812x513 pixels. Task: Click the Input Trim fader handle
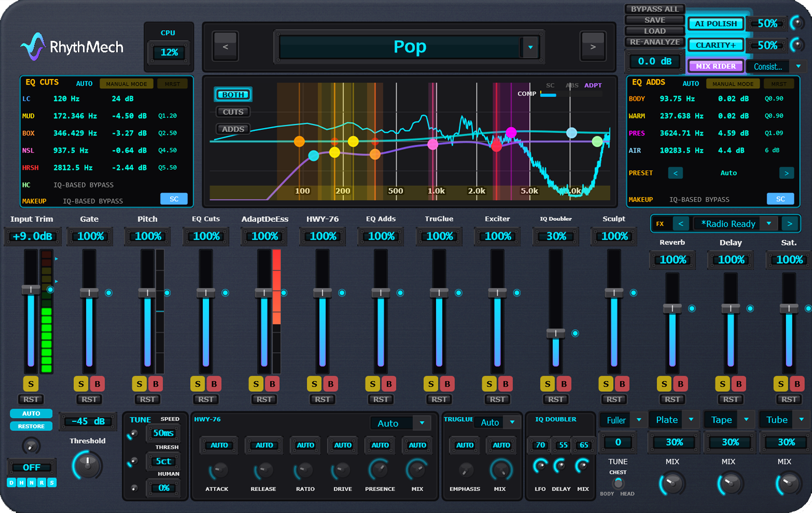click(x=31, y=290)
